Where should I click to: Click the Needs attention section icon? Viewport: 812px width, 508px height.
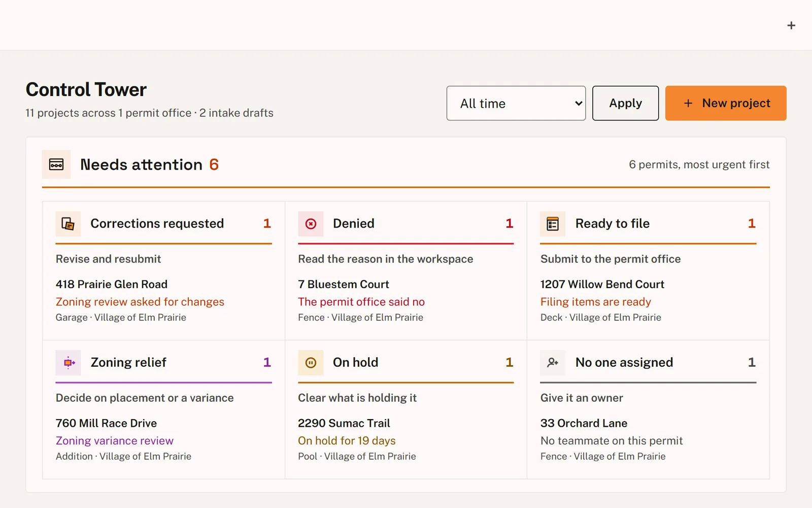click(x=56, y=164)
